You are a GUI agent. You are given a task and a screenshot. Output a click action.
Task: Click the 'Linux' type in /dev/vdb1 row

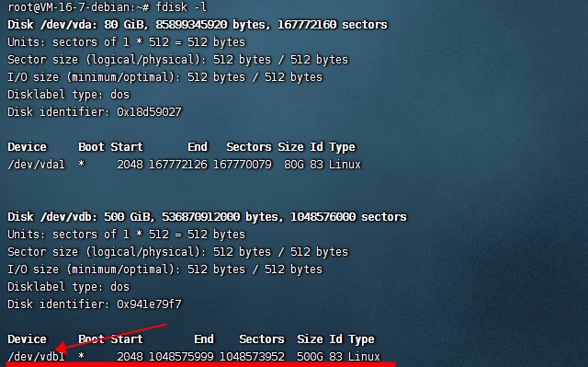click(364, 357)
